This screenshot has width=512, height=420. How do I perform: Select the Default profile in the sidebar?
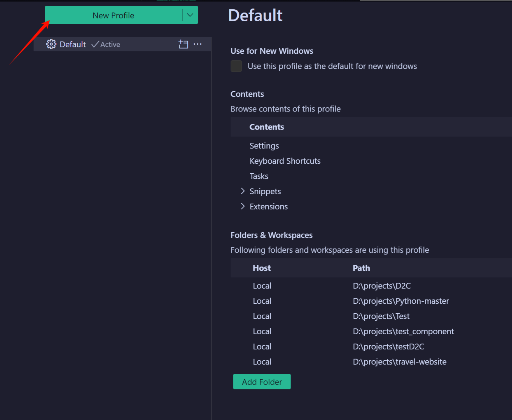point(73,44)
